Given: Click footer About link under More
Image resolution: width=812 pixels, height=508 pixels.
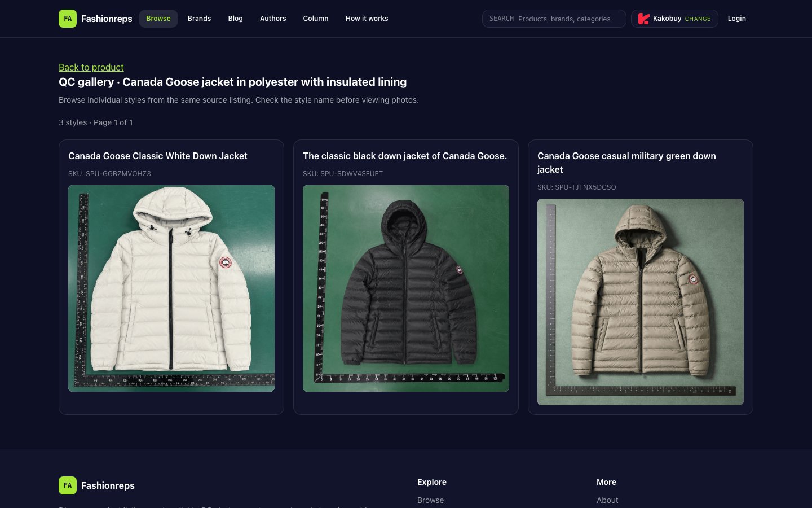Looking at the screenshot, I should (607, 500).
